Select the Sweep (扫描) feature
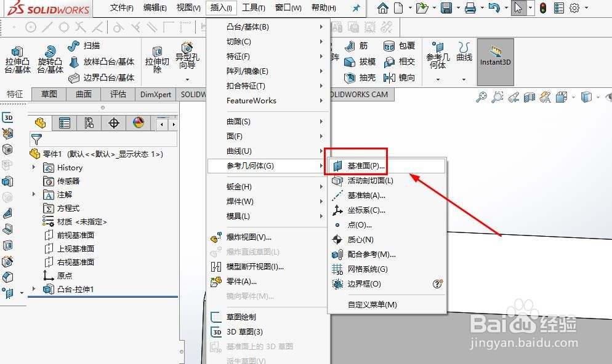The width and height of the screenshot is (612, 364). click(84, 45)
